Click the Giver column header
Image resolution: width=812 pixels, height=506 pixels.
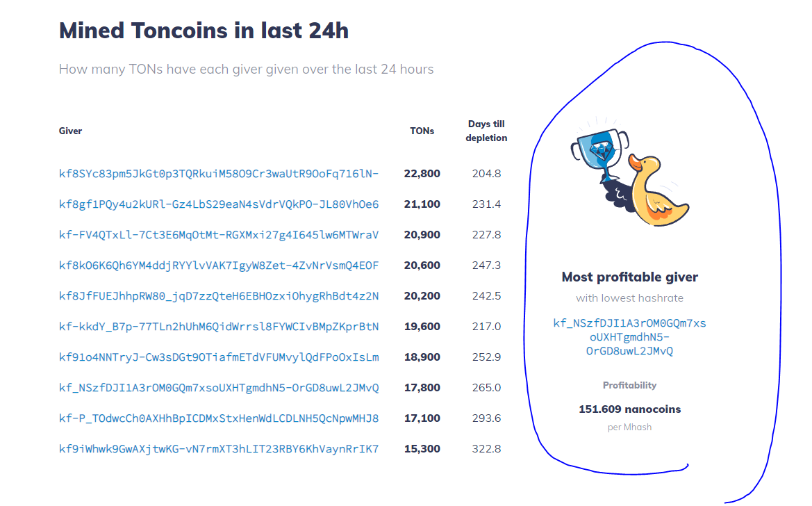pyautogui.click(x=70, y=131)
